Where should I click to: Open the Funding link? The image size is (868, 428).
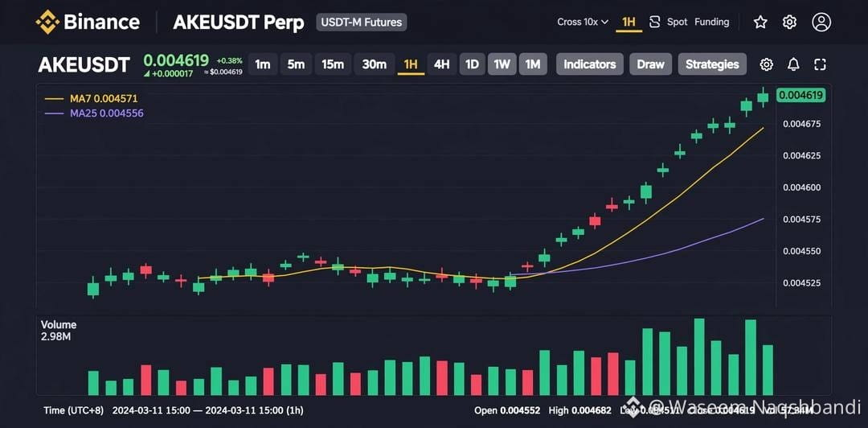712,23
